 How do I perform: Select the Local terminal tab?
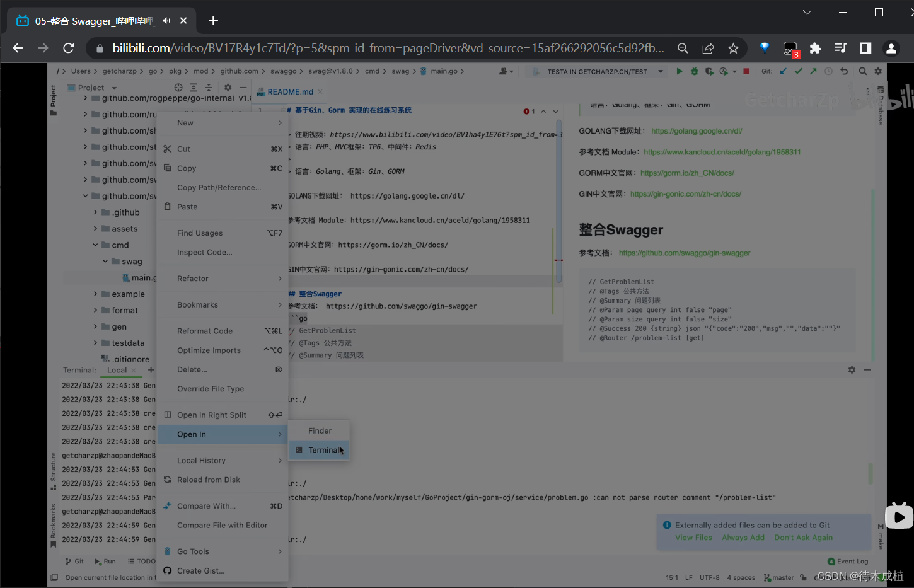point(117,371)
